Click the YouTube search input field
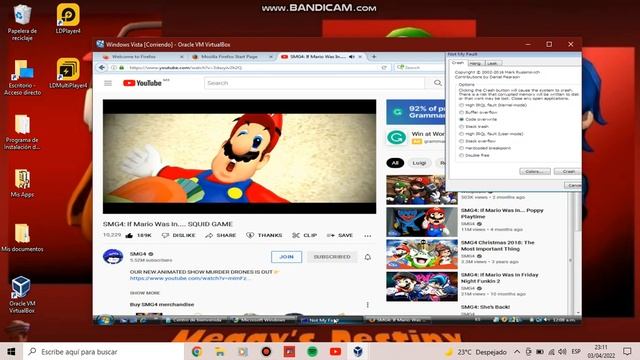The image size is (640, 360). pos(314,83)
